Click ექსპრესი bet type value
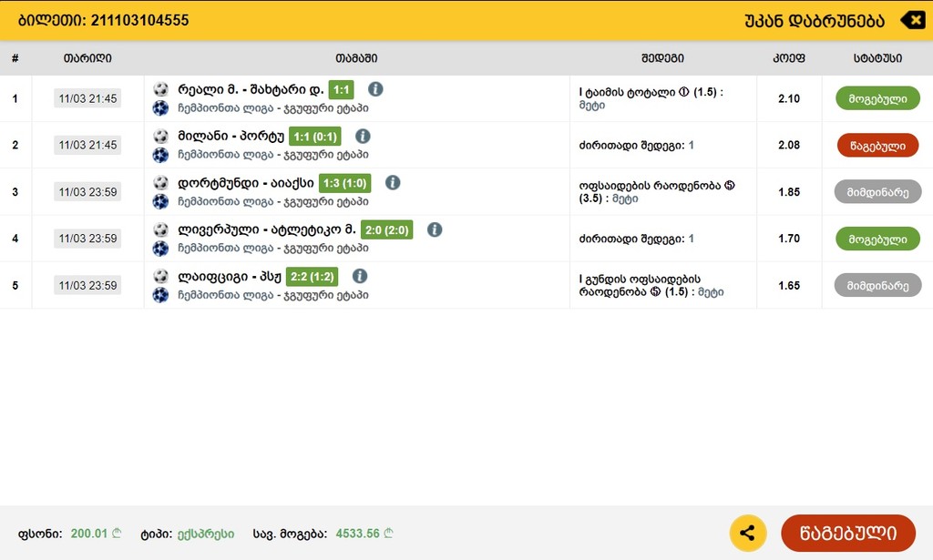Screen dimensions: 933x560 click(x=206, y=534)
